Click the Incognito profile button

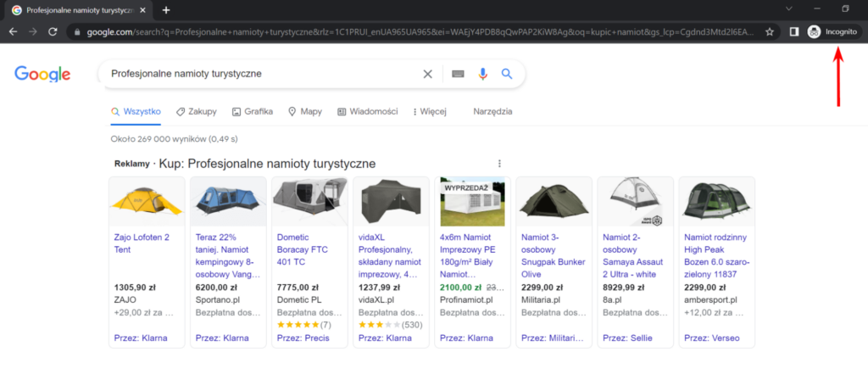[835, 31]
